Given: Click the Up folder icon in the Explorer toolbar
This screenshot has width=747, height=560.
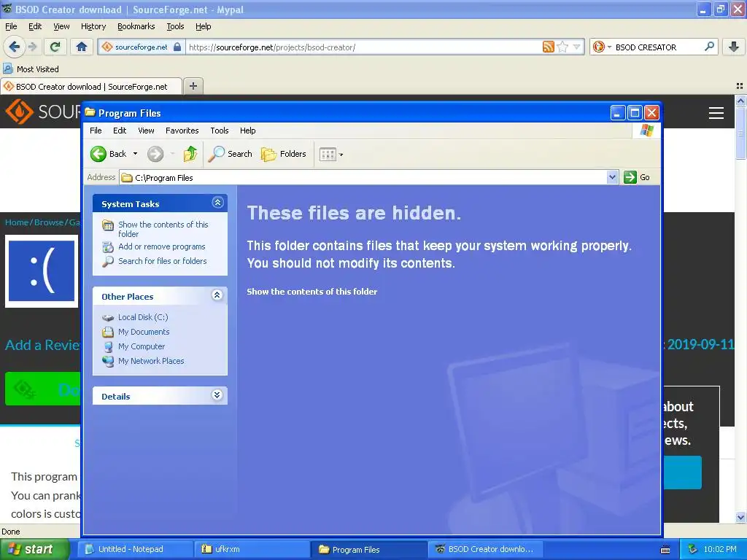Looking at the screenshot, I should point(190,154).
